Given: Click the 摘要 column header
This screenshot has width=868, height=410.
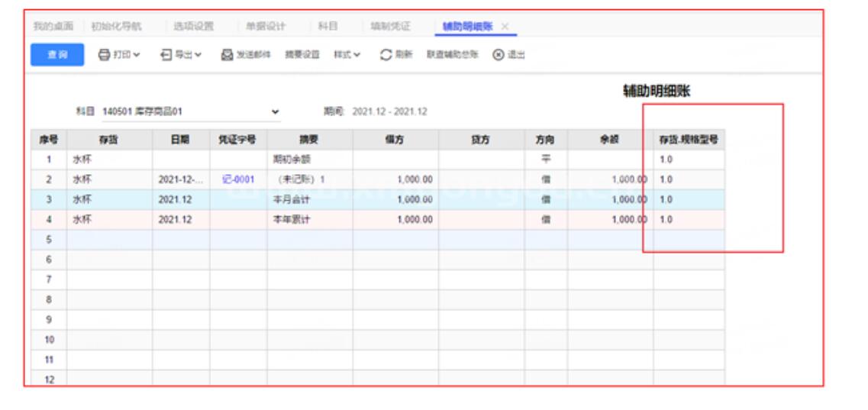Looking at the screenshot, I should (310, 140).
